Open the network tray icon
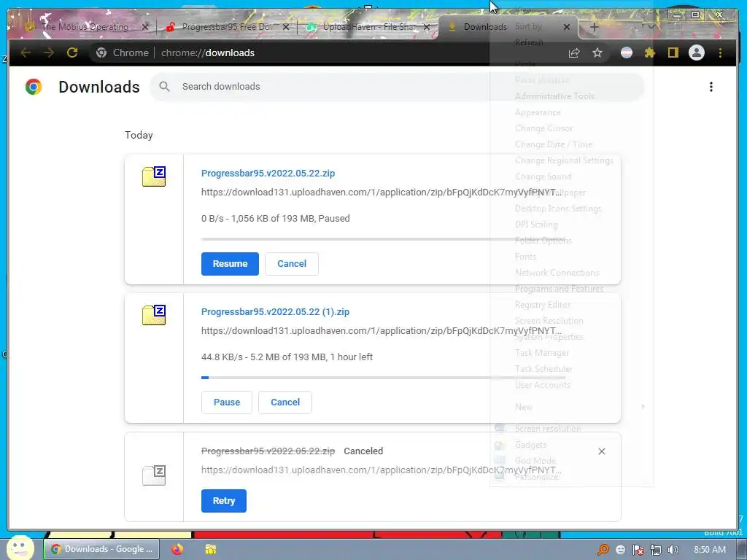 point(656,550)
